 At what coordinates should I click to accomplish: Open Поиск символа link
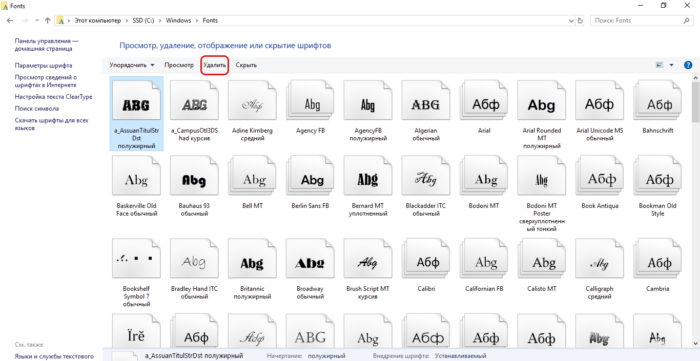37,108
